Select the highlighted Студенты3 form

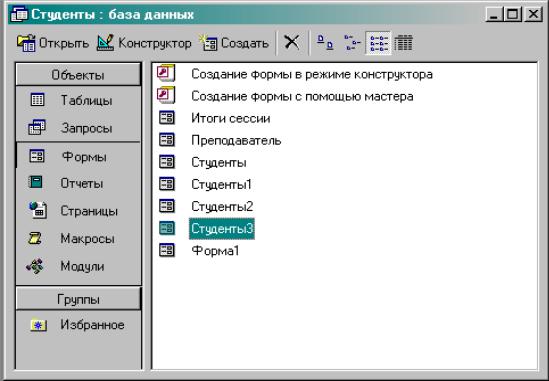click(x=222, y=229)
